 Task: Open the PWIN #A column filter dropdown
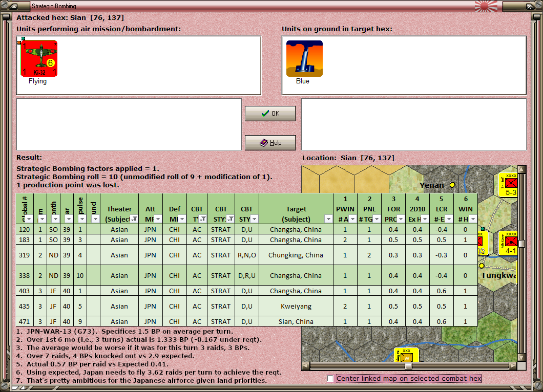tap(352, 219)
